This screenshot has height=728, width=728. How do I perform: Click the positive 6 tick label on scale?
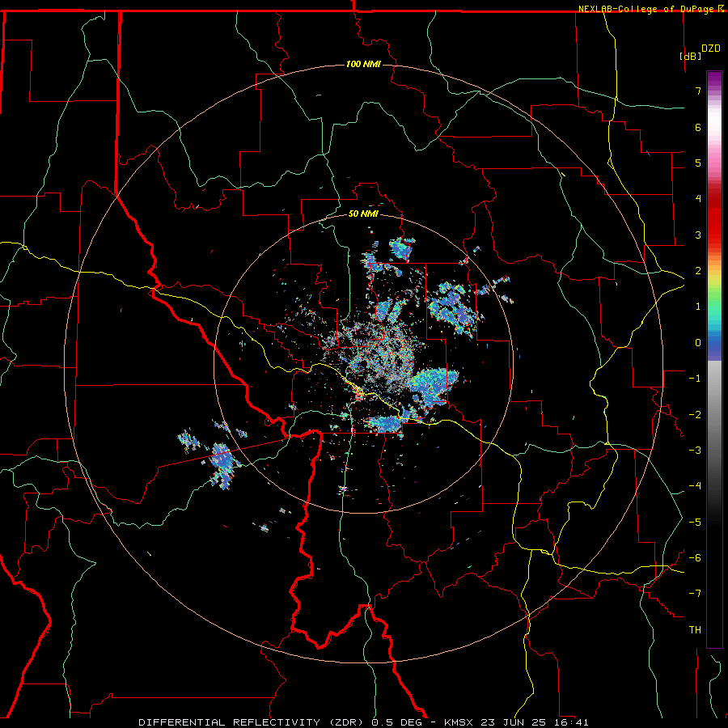click(x=698, y=127)
